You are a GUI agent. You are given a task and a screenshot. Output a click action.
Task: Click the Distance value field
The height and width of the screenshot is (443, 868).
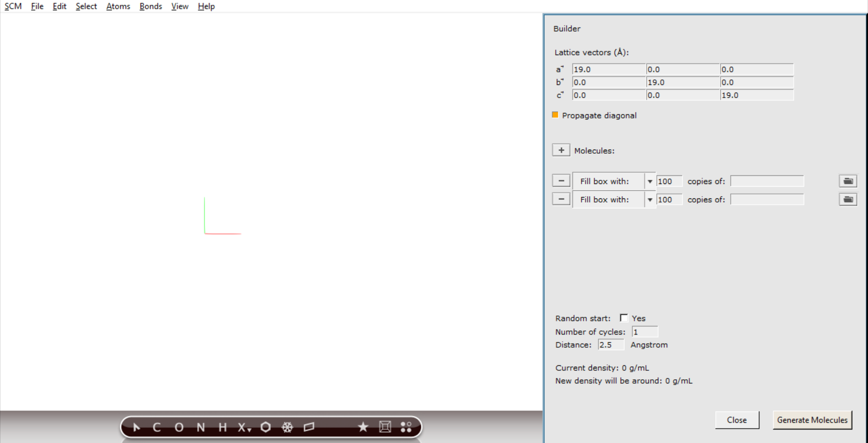(611, 344)
